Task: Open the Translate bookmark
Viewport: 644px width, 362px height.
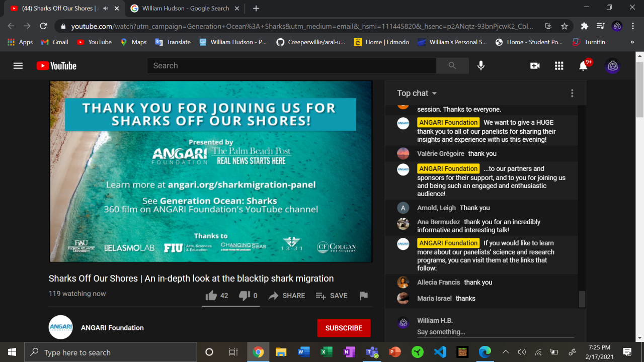Action: [x=173, y=42]
